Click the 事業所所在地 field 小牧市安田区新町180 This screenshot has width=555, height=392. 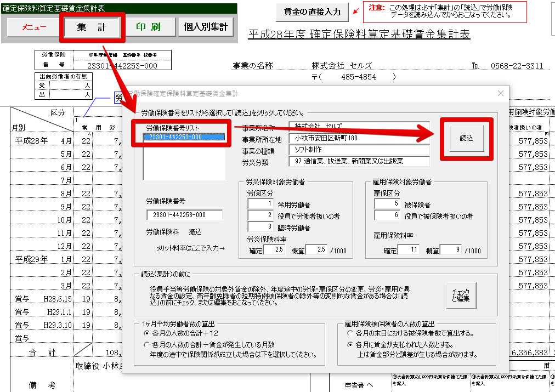point(359,138)
